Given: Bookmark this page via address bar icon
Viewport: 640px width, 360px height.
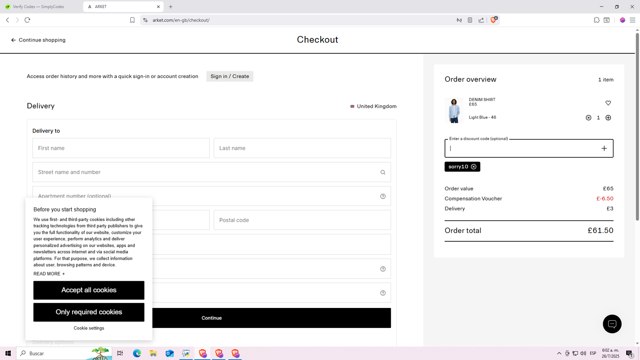Looking at the screenshot, I should pyautogui.click(x=132, y=20).
